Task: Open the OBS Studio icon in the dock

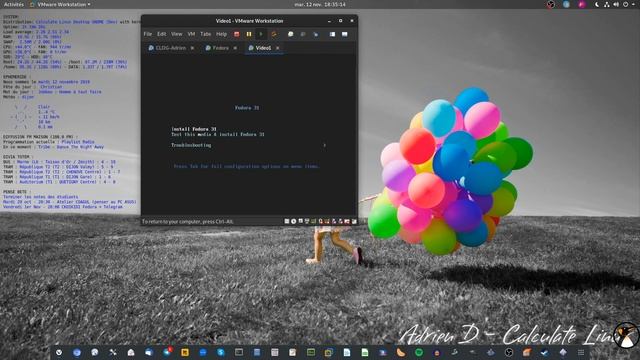Action: (509, 352)
